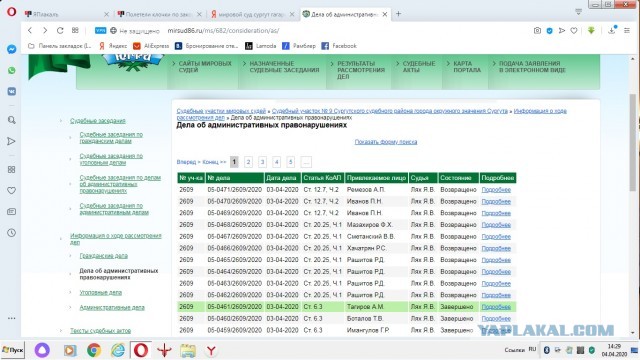The height and width of the screenshot is (360, 640).
Task: Open sidebar search icon
Action: pos(11,120)
